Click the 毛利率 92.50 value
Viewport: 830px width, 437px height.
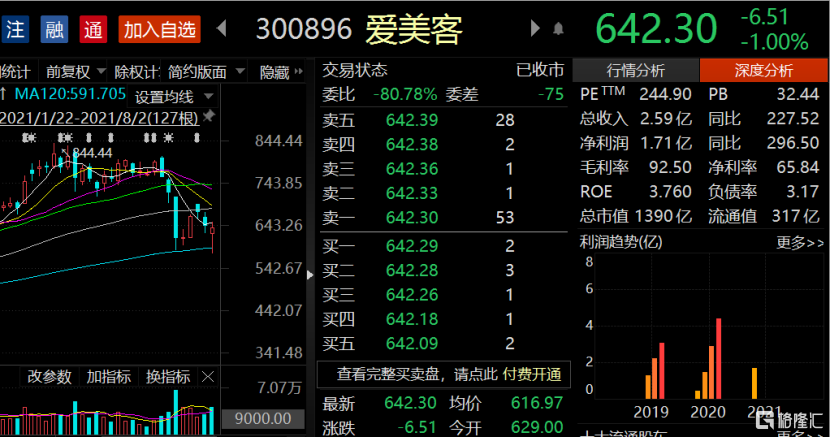(670, 167)
